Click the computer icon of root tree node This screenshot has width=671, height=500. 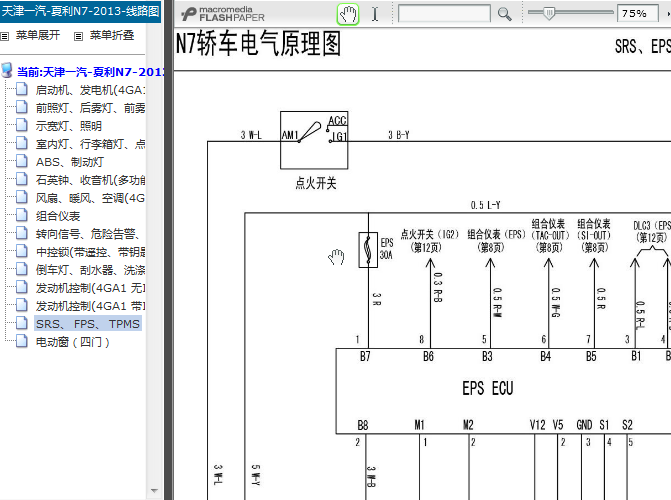[7, 70]
